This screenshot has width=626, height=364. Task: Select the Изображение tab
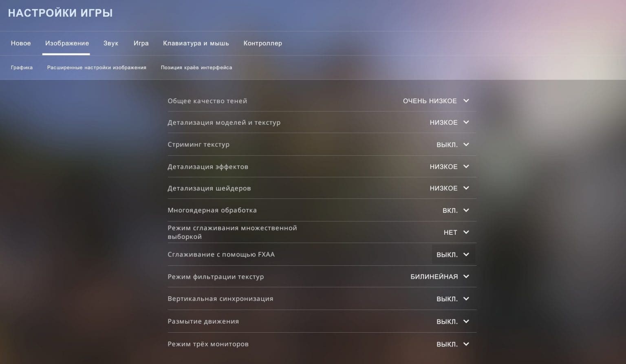coord(67,43)
